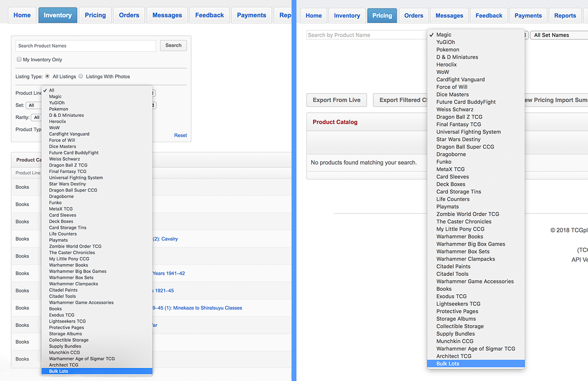Select D & D Miniatures in the right dropdown list

pos(476,57)
